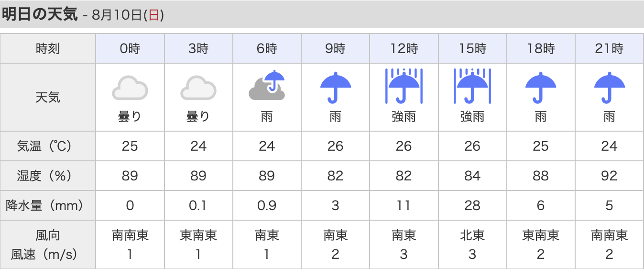Select the 12時 column header
The height and width of the screenshot is (269, 644).
tap(404, 48)
